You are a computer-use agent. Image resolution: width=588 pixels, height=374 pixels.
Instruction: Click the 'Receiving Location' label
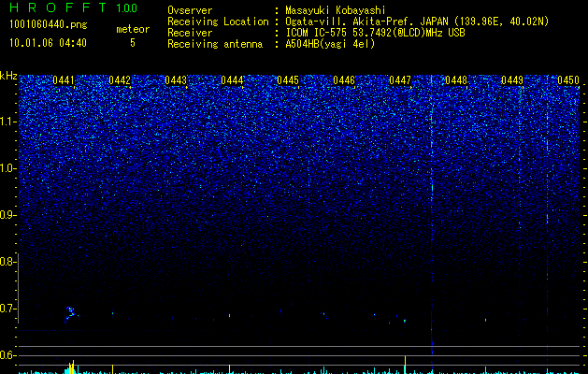[x=218, y=22]
